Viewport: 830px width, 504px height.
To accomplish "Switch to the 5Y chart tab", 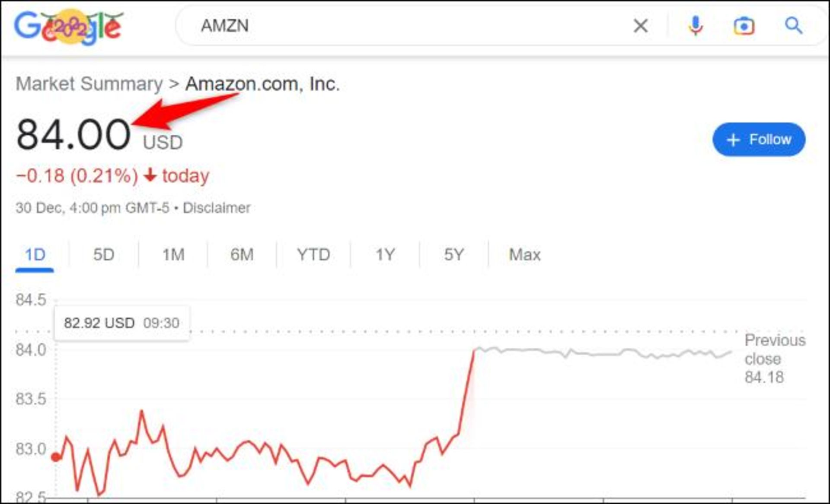I will (x=454, y=255).
